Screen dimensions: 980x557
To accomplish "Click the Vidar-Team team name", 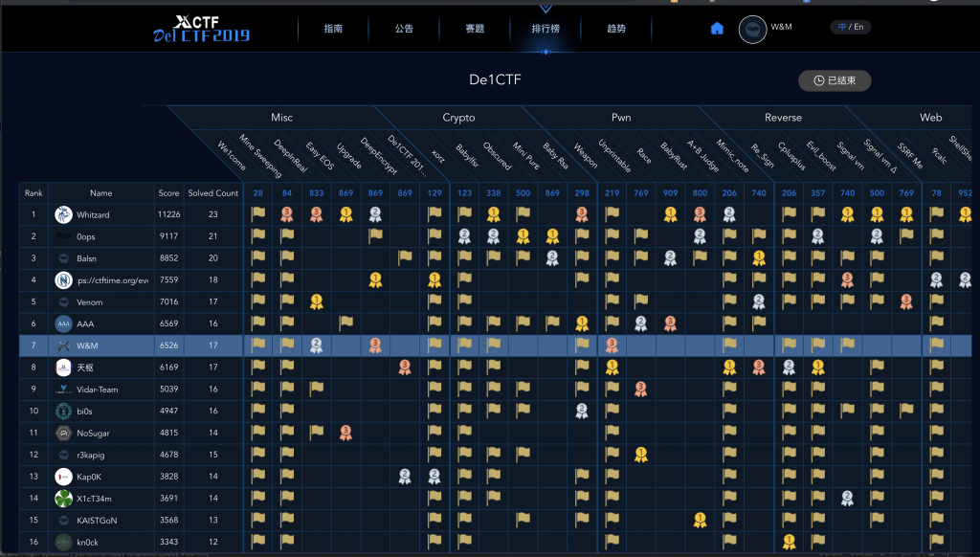I will tap(97, 390).
